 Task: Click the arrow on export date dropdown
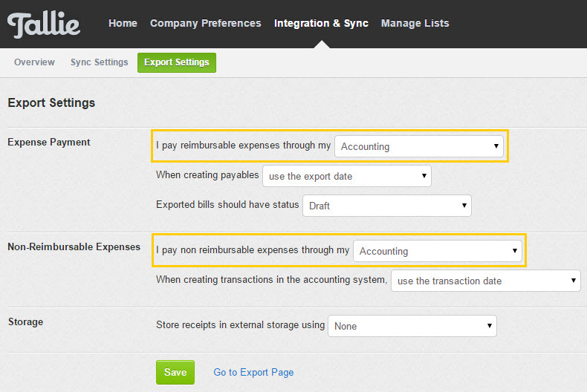pos(424,175)
